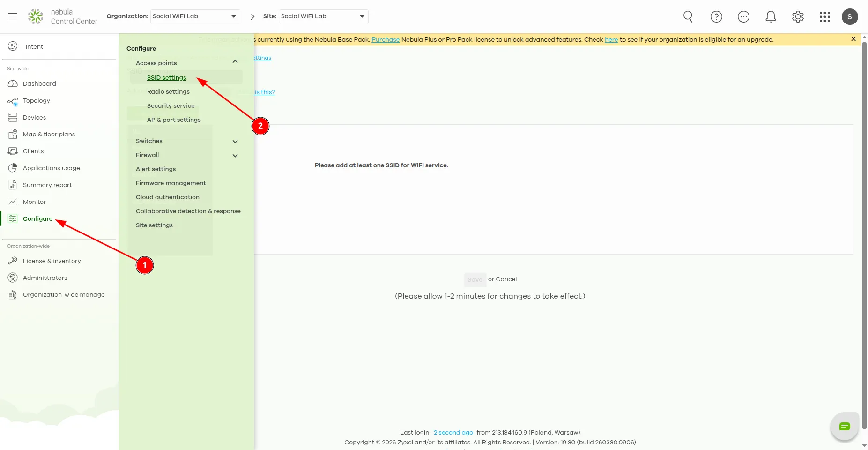This screenshot has height=450, width=868.
Task: Open the hamburger navigation menu
Action: tap(13, 16)
